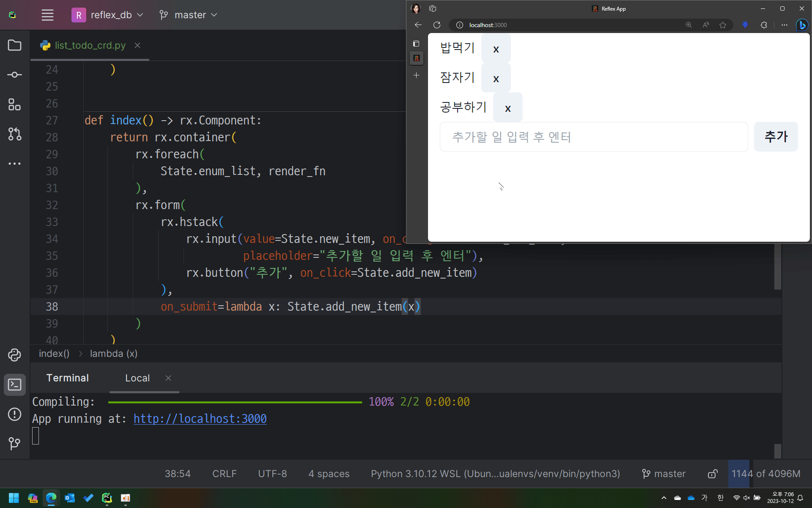Open the Commit tool window
Viewport: 812px width, 508px height.
[14, 75]
